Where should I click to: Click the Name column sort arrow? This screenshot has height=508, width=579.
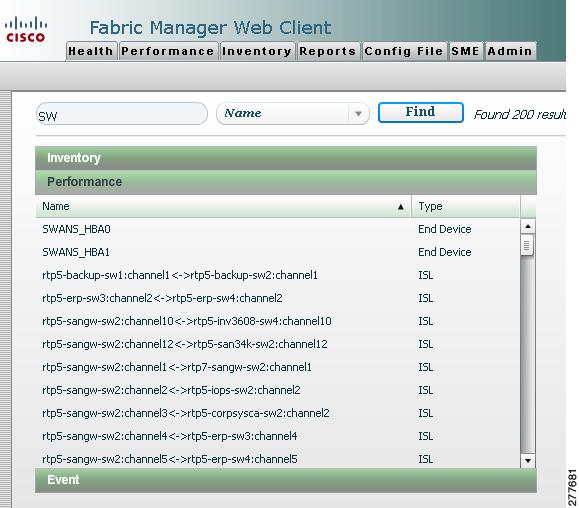(401, 207)
